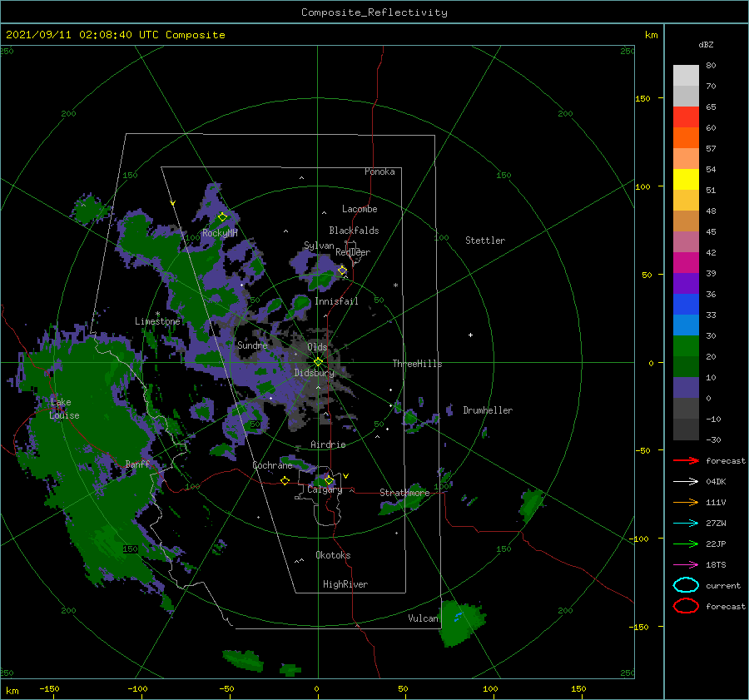Click the cyan current oval icon
Image resolution: width=749 pixels, height=700 pixels.
[x=686, y=585]
